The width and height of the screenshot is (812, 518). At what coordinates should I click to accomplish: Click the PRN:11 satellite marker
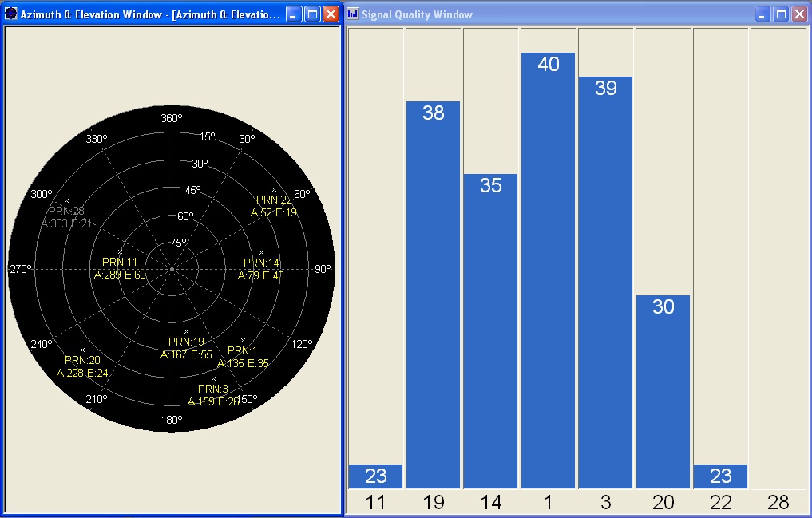tap(120, 252)
